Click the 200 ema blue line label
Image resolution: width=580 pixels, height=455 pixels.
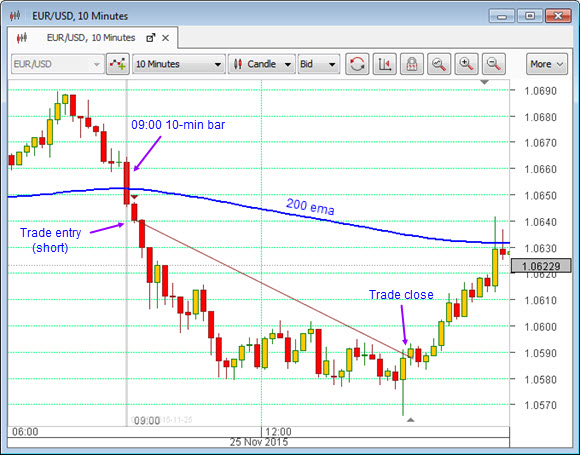(310, 206)
